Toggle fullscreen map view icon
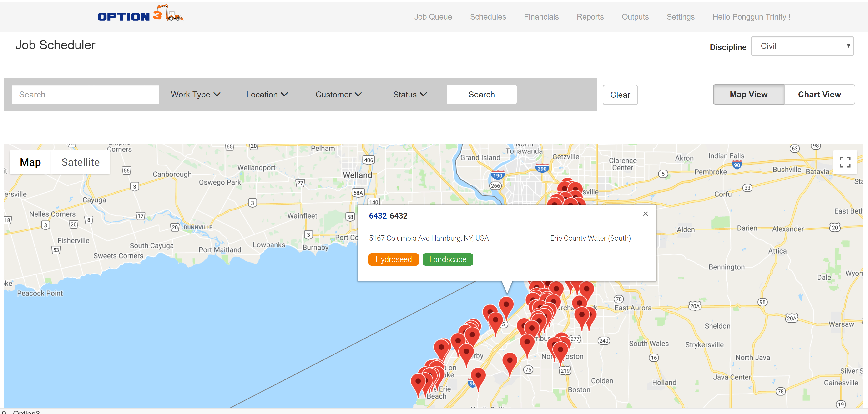 pos(845,162)
